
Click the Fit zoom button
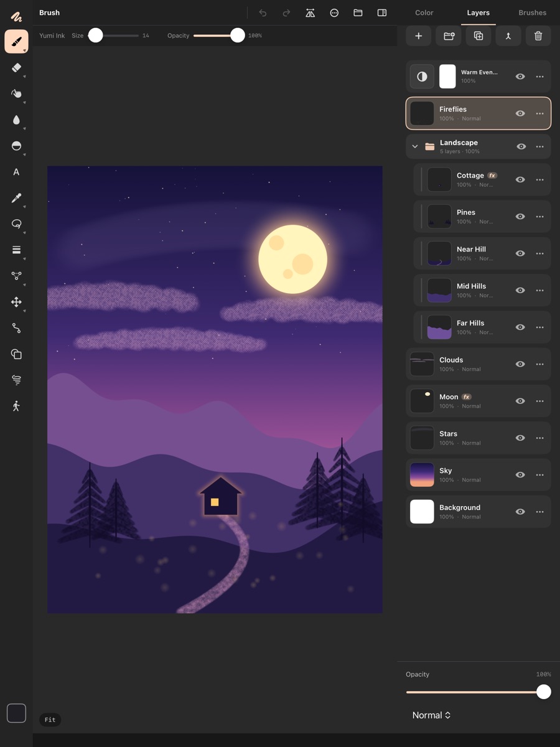[50, 720]
